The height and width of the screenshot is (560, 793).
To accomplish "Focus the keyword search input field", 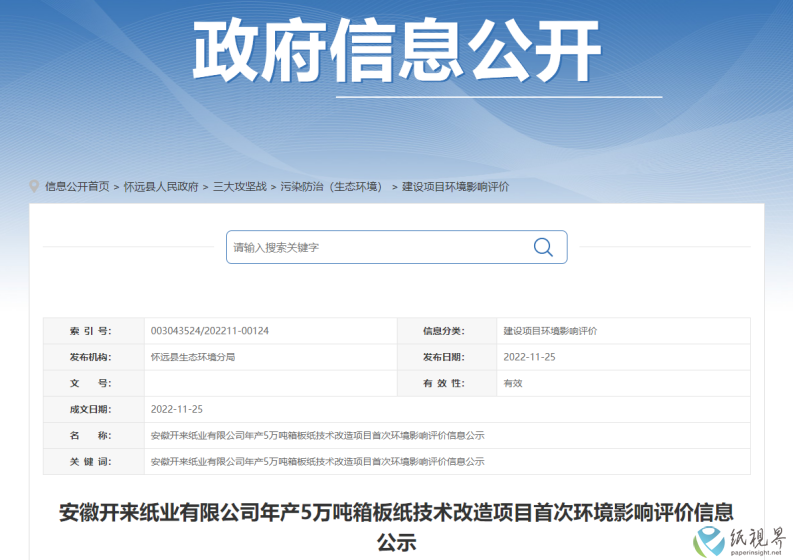I will click(396, 247).
